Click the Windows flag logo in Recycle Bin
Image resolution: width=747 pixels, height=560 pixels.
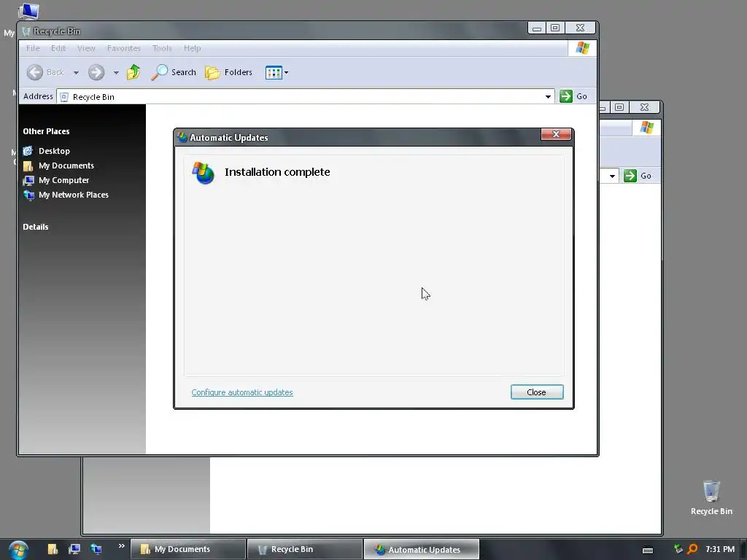tap(582, 48)
